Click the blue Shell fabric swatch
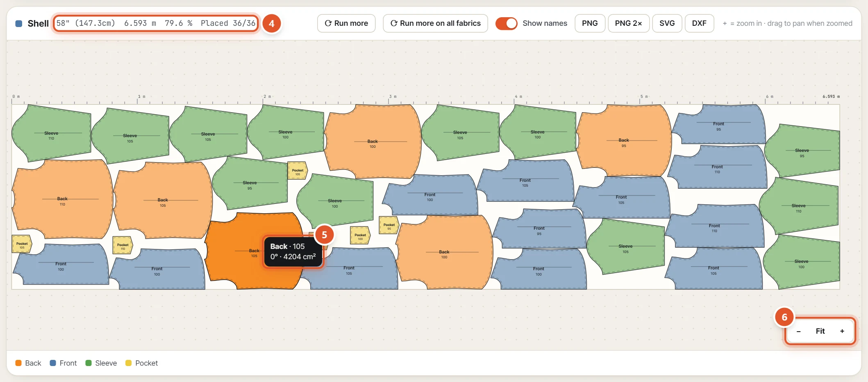The image size is (868, 382). pyautogui.click(x=18, y=23)
